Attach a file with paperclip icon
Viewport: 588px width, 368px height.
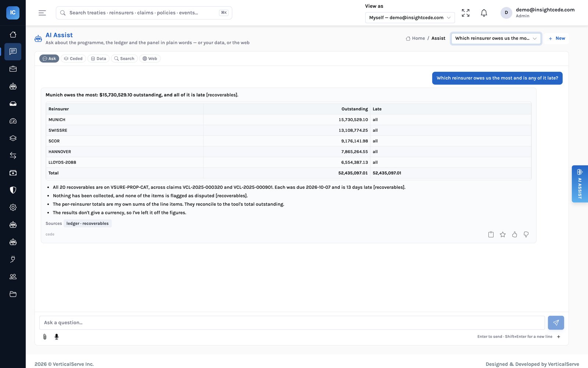point(45,337)
